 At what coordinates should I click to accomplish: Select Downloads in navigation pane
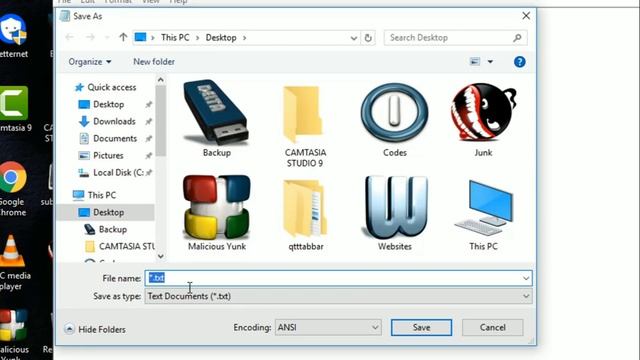(x=107, y=122)
